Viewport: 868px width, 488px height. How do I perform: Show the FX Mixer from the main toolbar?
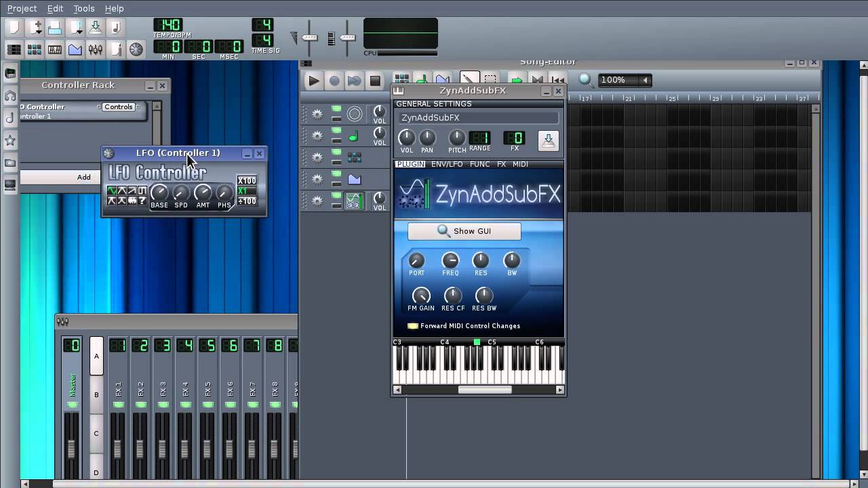click(x=96, y=49)
